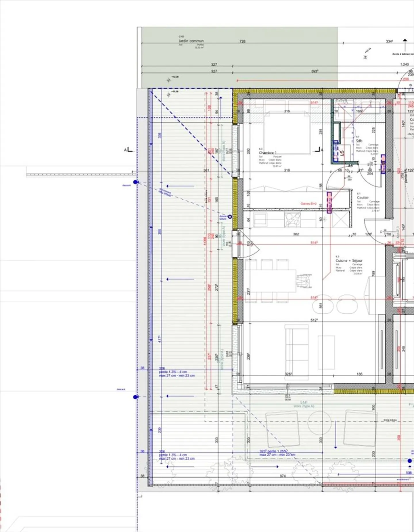Click the Cuisine + Séjour label
Screen dimensions: 414x532
(x=349, y=260)
